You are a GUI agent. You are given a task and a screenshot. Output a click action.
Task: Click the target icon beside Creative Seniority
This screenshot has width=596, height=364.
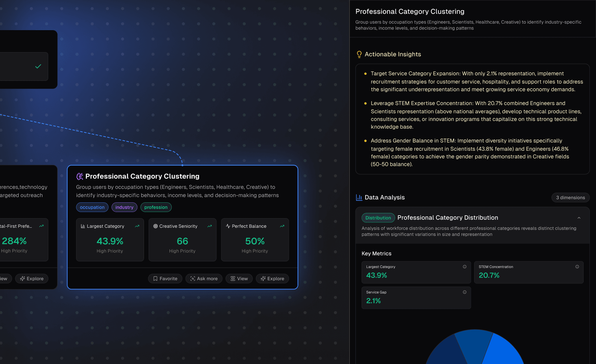[x=155, y=226]
